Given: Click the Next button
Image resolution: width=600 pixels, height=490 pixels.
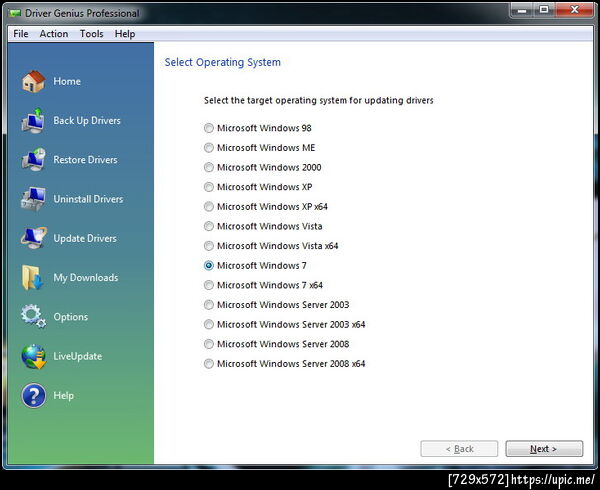Looking at the screenshot, I should [544, 449].
